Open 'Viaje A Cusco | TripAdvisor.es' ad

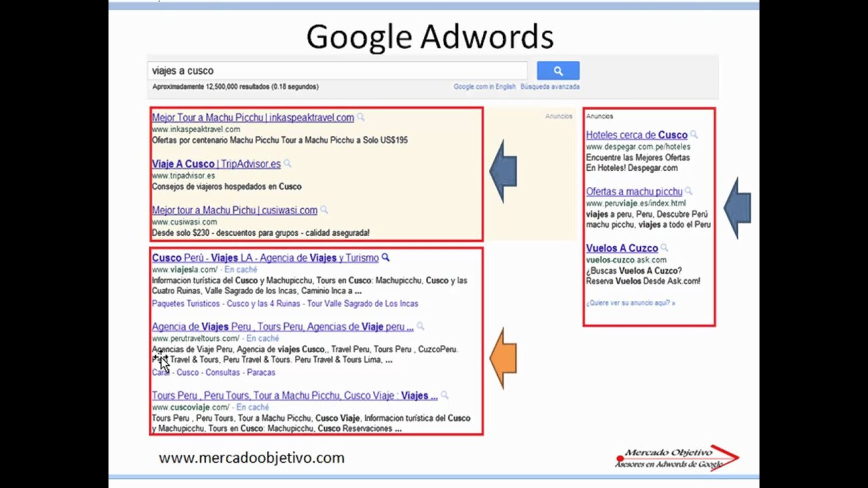(216, 163)
